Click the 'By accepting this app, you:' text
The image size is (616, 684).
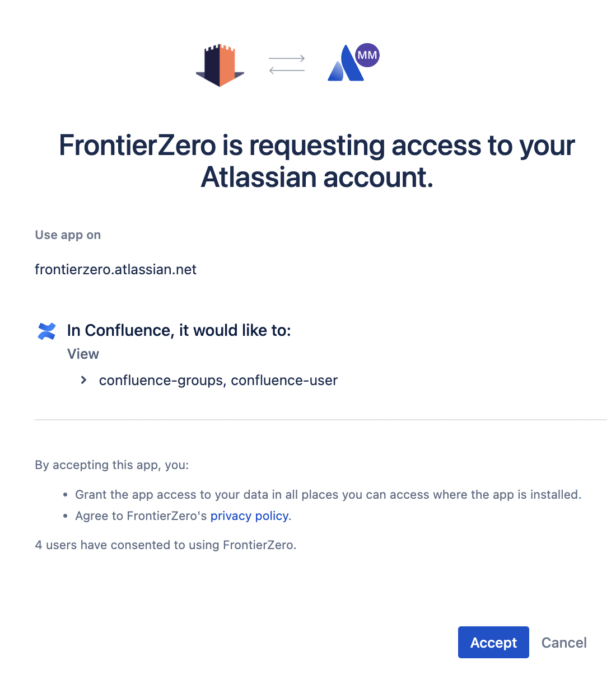tap(112, 465)
